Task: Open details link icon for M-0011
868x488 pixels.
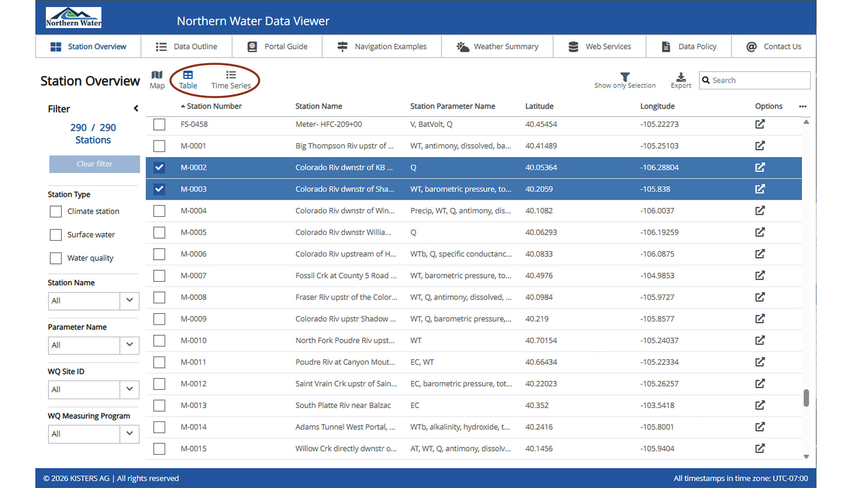Action: (x=760, y=362)
